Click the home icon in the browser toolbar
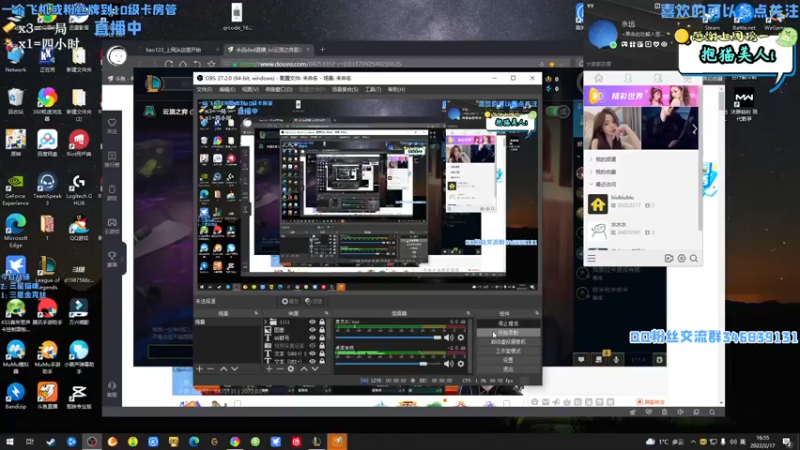800x450 pixels. click(183, 64)
